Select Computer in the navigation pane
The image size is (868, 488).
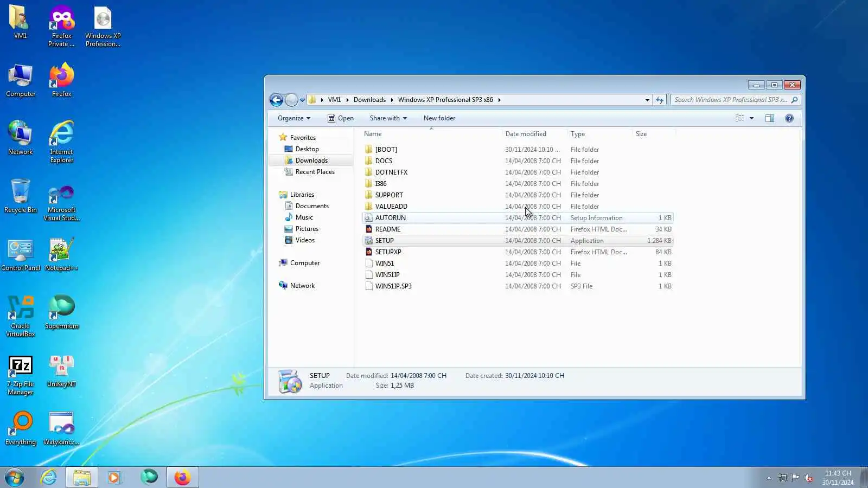coord(304,263)
